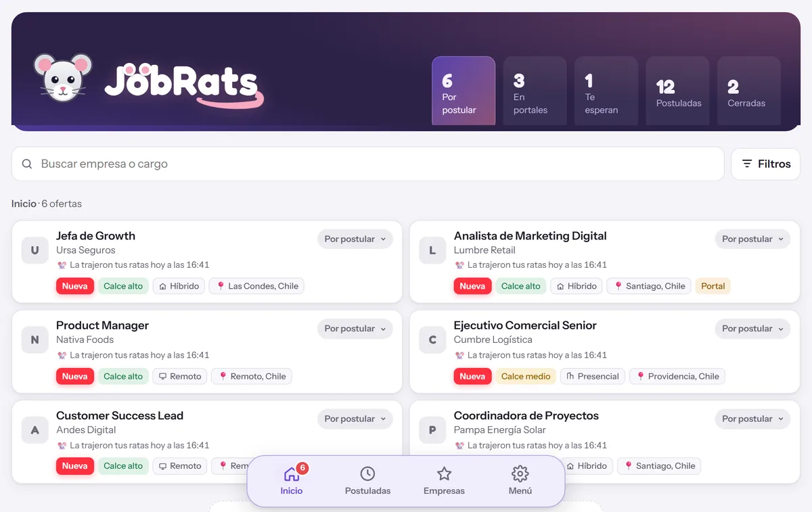Viewport: 812px width, 512px height.
Task: Open the status dropdown on Ejecutivo Comercial Senior
Action: click(752, 329)
